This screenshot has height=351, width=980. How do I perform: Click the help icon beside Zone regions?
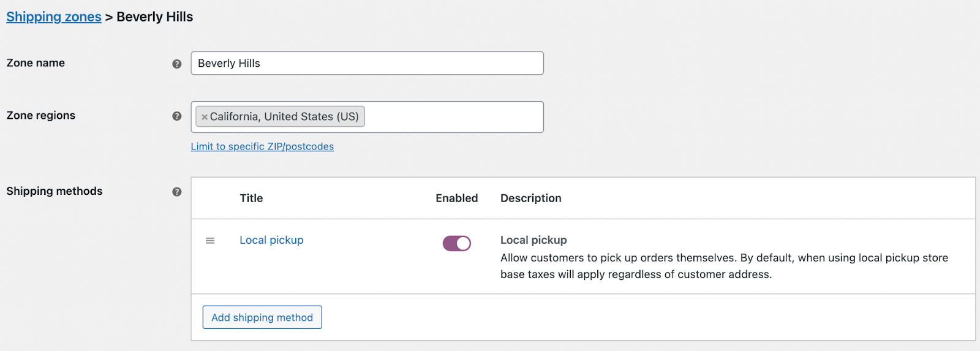pyautogui.click(x=177, y=116)
